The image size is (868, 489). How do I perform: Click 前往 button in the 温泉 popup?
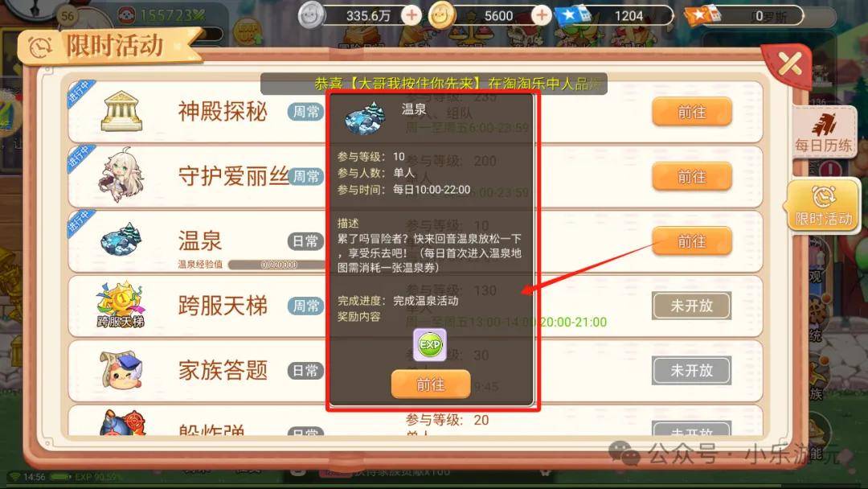431,384
